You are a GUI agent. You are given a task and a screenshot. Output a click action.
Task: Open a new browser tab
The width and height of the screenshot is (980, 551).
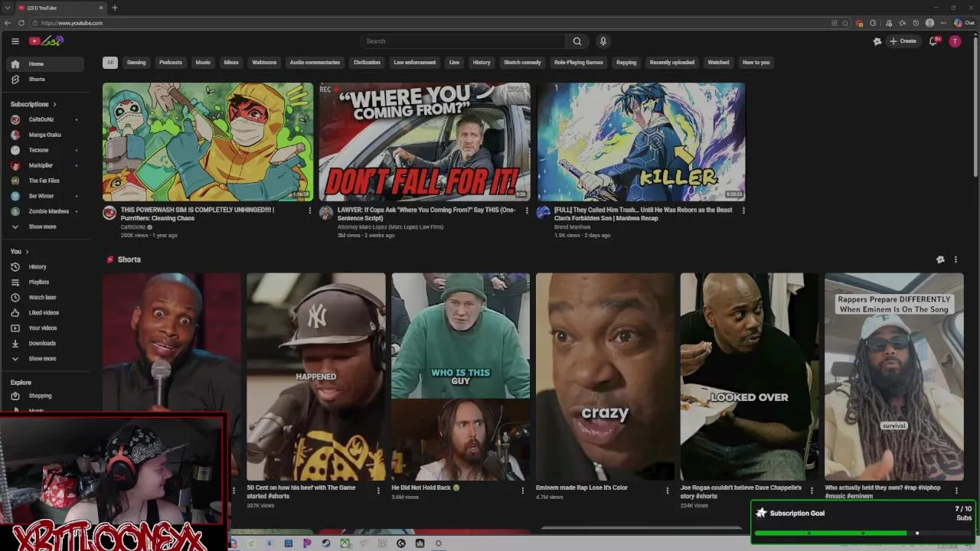pos(114,8)
